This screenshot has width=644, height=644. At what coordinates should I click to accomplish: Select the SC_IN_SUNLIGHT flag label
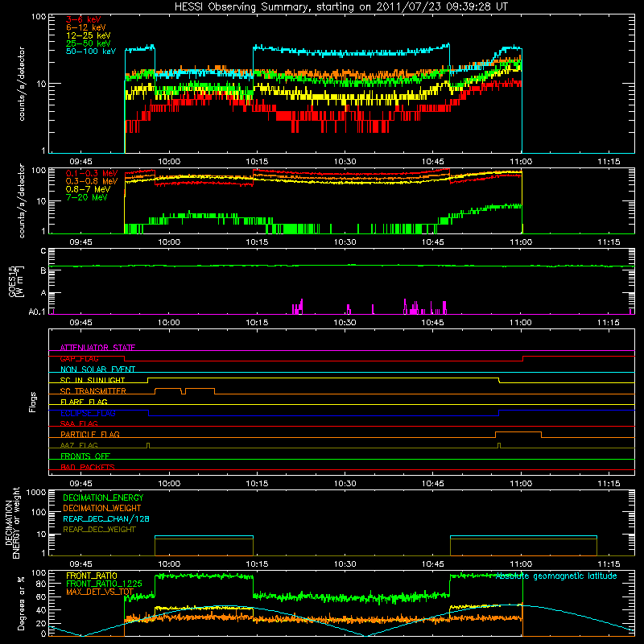(93, 380)
